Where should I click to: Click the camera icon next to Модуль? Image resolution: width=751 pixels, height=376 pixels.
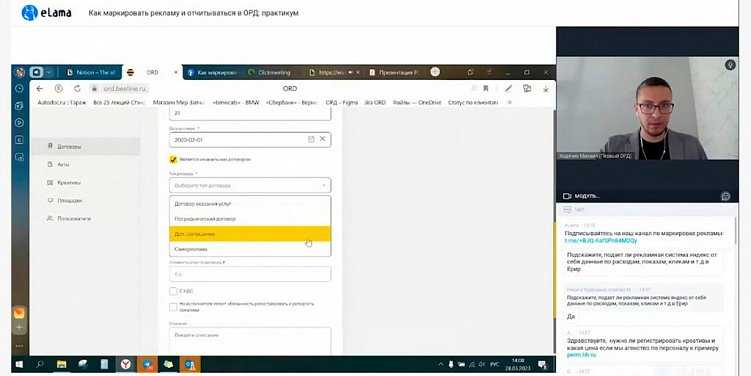click(x=567, y=196)
